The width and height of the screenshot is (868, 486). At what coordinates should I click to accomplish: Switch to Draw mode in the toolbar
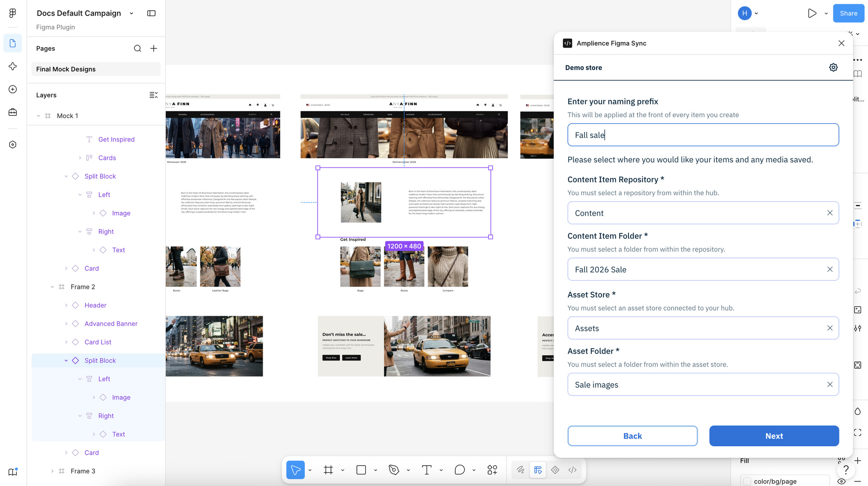520,470
